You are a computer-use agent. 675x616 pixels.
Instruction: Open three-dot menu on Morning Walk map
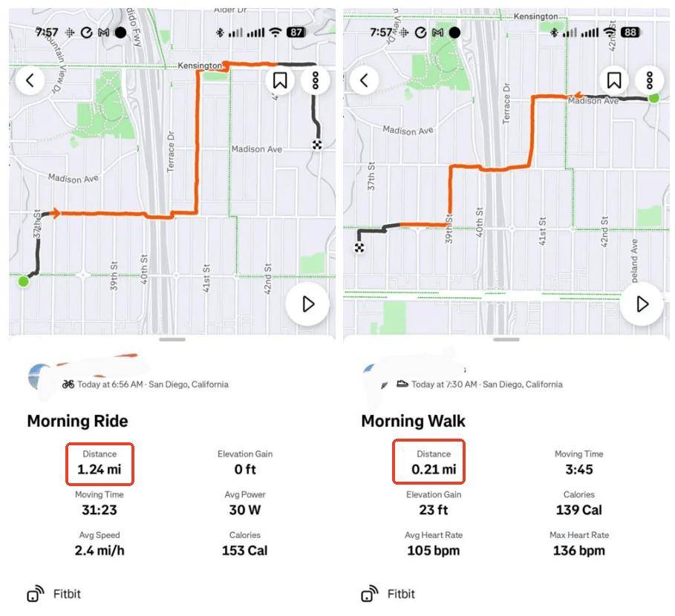[x=650, y=80]
